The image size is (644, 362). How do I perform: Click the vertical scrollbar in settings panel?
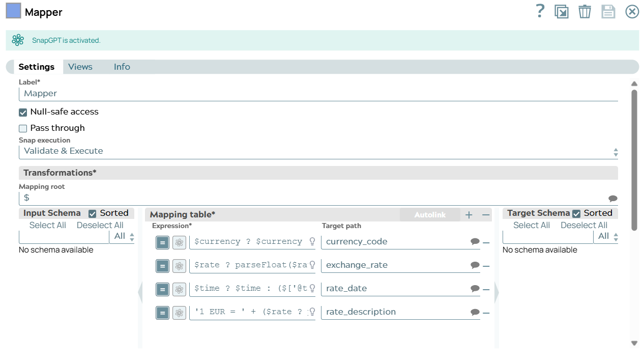[634, 160]
